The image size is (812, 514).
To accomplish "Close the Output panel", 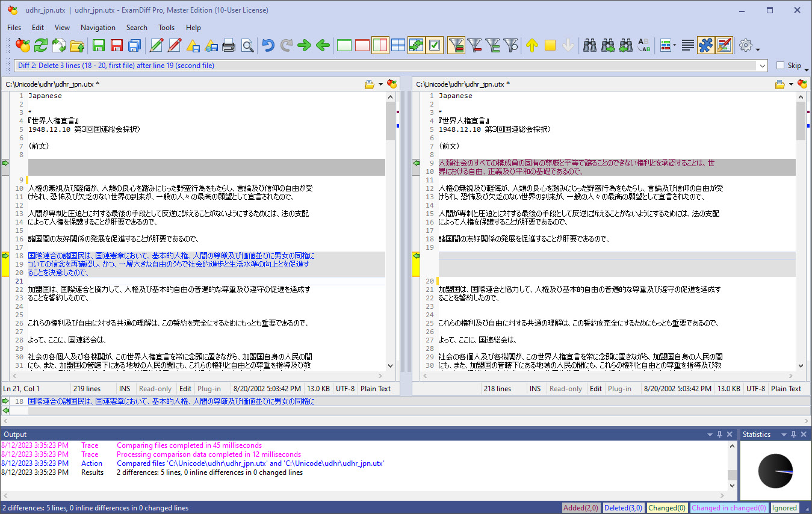I will pos(730,434).
